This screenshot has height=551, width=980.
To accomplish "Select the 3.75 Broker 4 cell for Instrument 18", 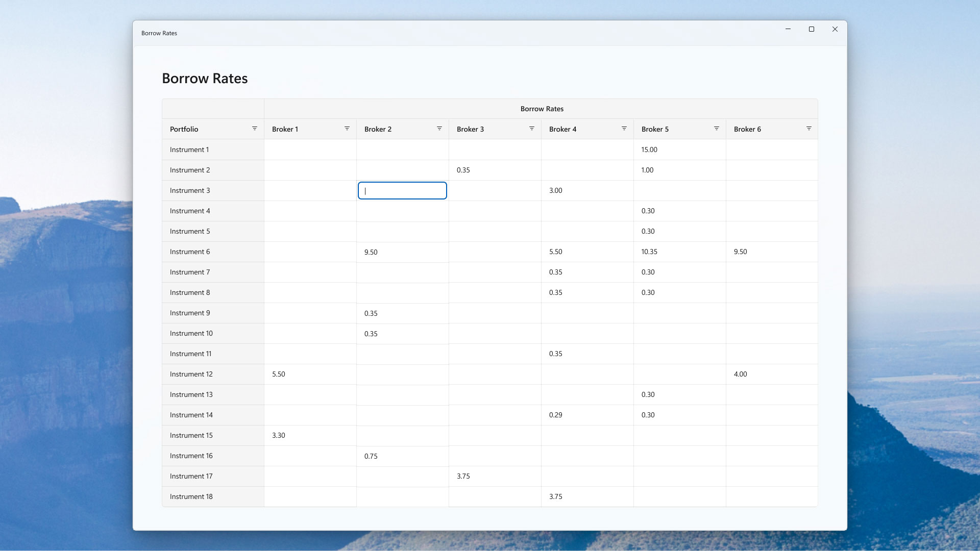I will 586,496.
